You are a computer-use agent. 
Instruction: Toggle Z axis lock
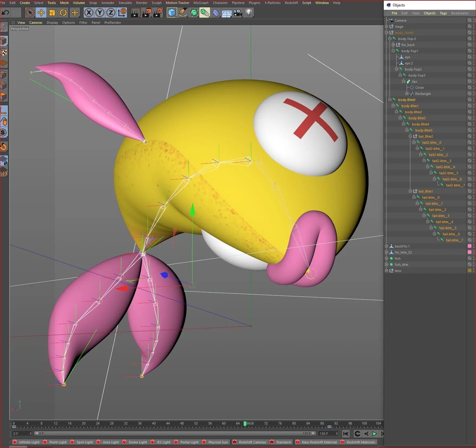click(x=111, y=13)
